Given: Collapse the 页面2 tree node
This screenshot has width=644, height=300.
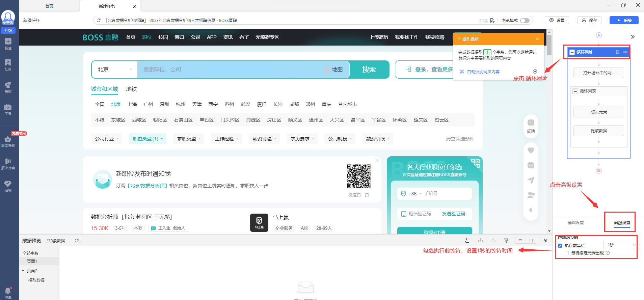Looking at the screenshot, I should tap(23, 271).
